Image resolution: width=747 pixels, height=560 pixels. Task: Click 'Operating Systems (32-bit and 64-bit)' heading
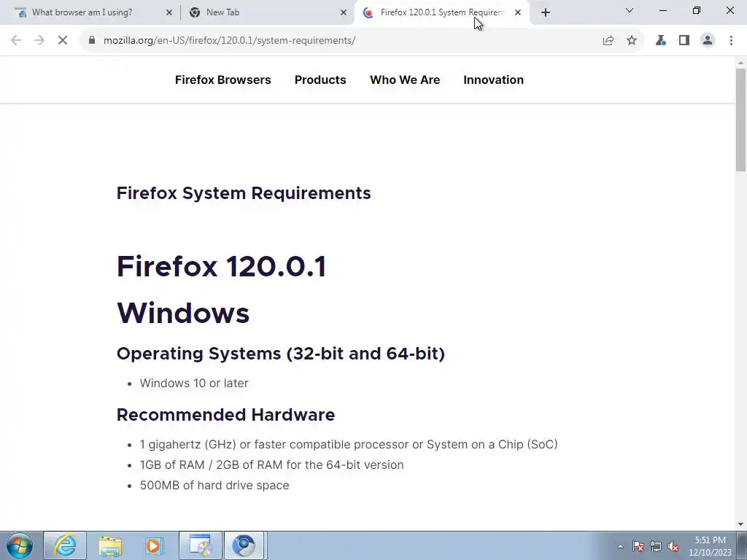pos(281,354)
